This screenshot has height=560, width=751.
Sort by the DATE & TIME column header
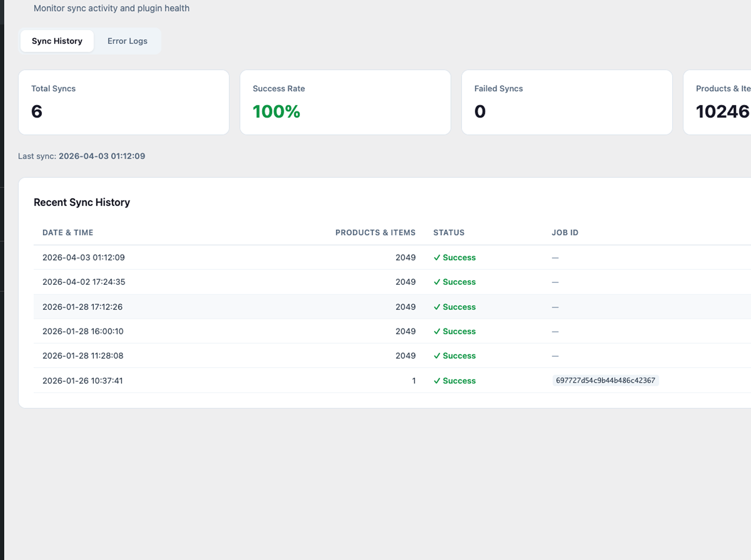pos(68,232)
